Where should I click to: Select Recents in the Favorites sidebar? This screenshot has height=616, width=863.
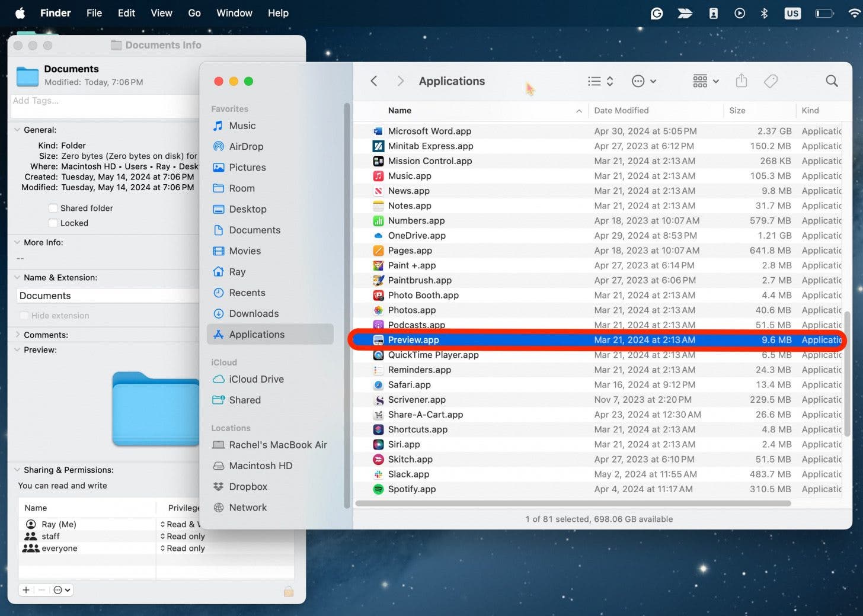tap(247, 293)
